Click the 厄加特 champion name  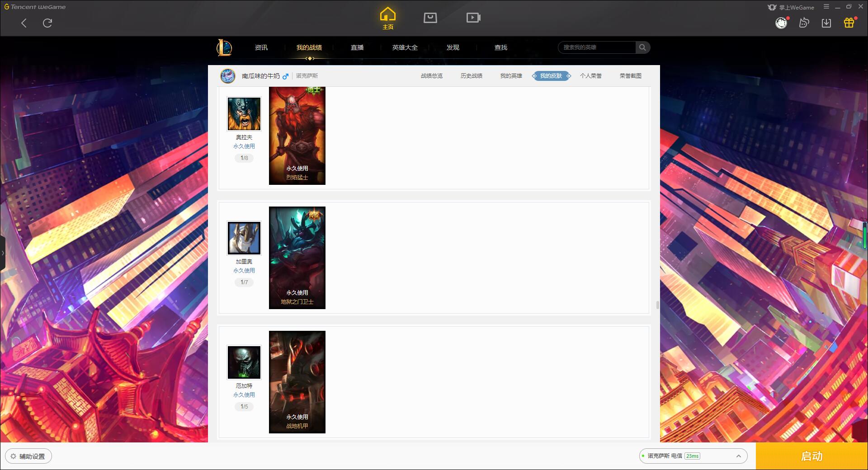[x=244, y=386]
